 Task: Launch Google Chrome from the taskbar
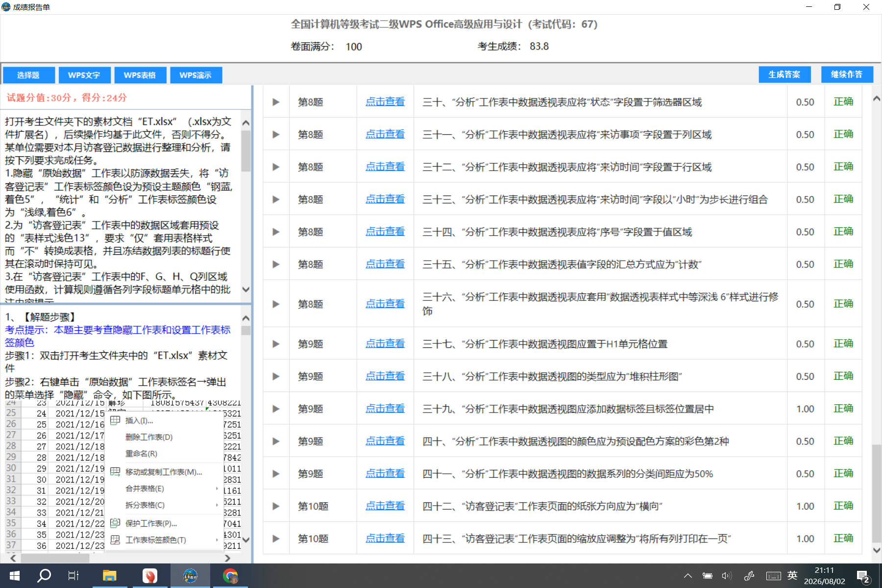click(230, 576)
